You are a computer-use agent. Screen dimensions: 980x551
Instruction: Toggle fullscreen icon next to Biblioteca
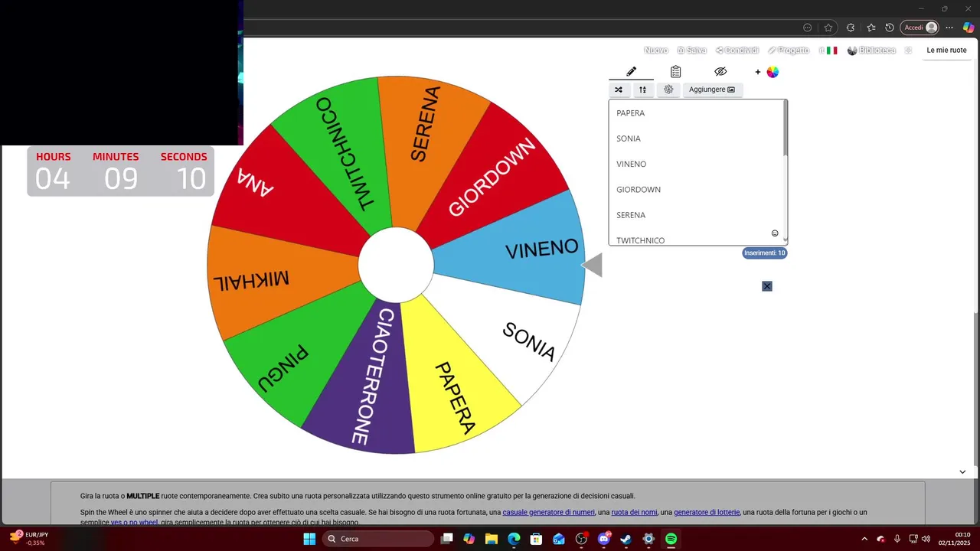tap(908, 51)
